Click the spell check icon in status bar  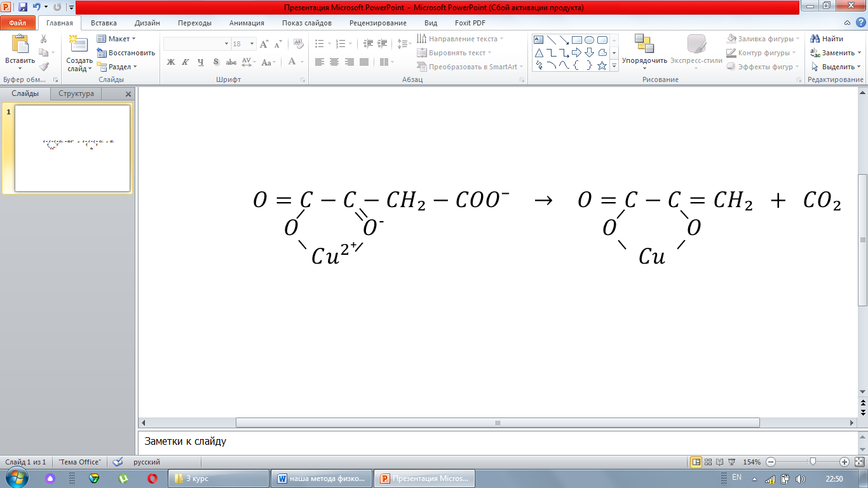pos(118,462)
